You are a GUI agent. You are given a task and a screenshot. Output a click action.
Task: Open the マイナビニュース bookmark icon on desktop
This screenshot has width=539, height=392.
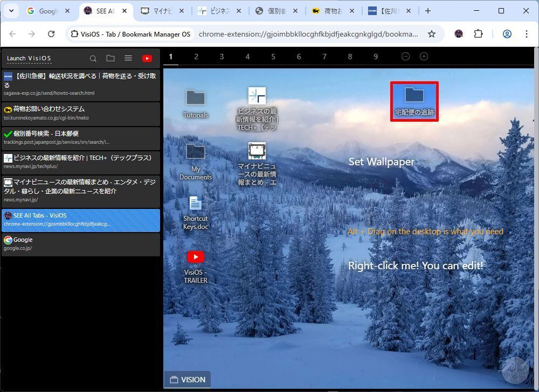tap(257, 164)
